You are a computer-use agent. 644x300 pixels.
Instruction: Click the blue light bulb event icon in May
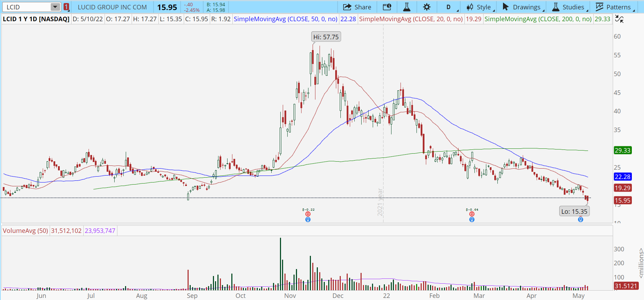coord(580,219)
